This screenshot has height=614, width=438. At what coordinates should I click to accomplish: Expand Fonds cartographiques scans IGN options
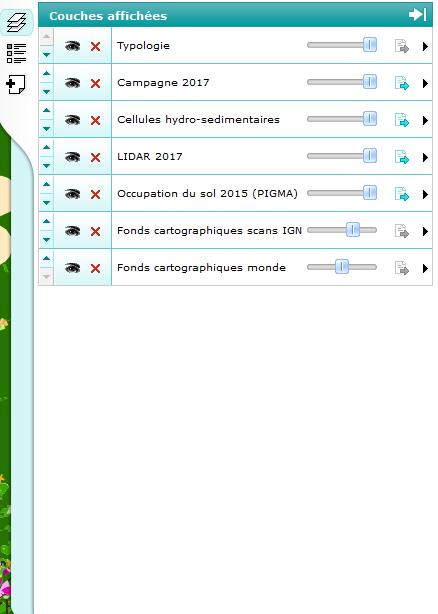(x=425, y=231)
